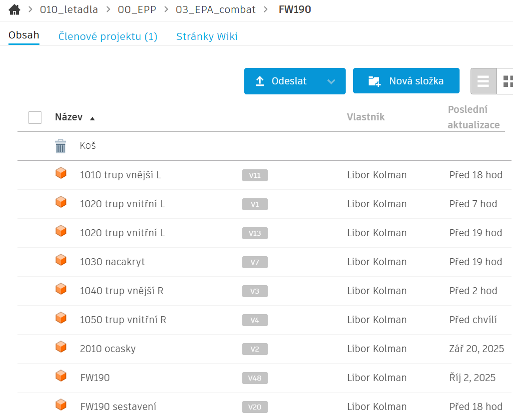Click cube icon beside FW190 sestavení

pyautogui.click(x=61, y=406)
